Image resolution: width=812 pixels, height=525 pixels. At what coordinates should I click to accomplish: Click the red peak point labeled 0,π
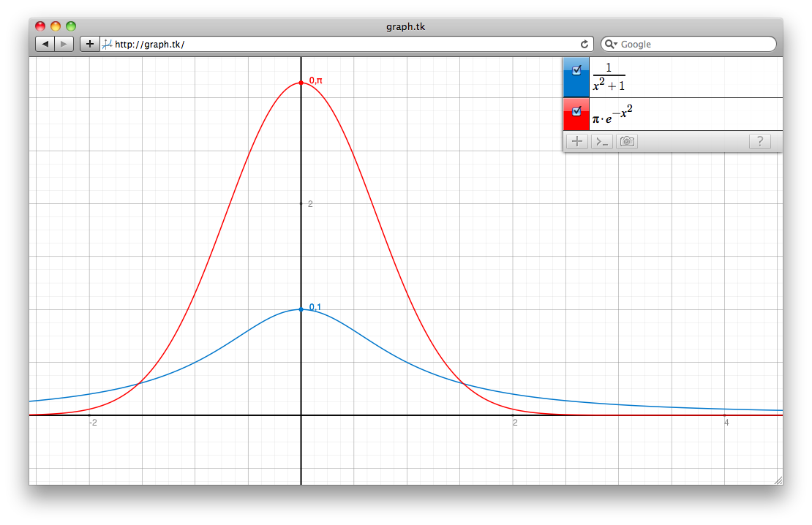[301, 83]
